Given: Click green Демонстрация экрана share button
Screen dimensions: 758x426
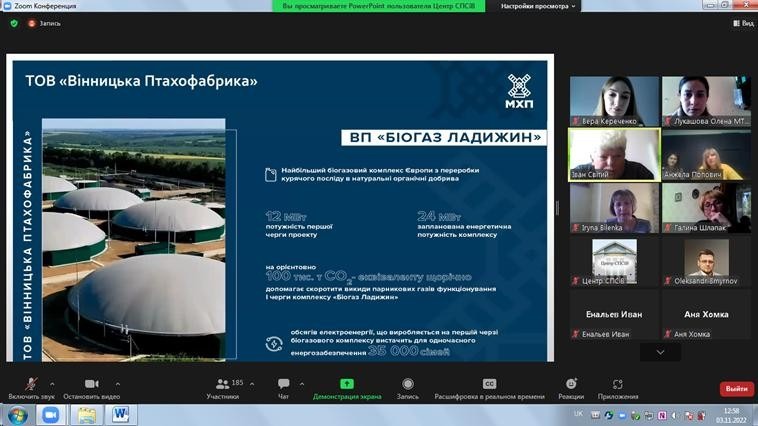Looking at the screenshot, I should (x=347, y=388).
